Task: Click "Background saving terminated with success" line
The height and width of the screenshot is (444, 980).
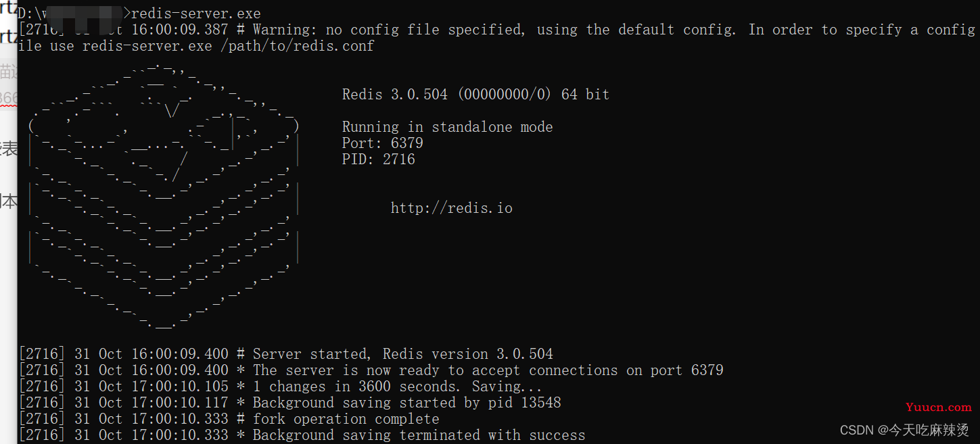Action: pyautogui.click(x=302, y=435)
